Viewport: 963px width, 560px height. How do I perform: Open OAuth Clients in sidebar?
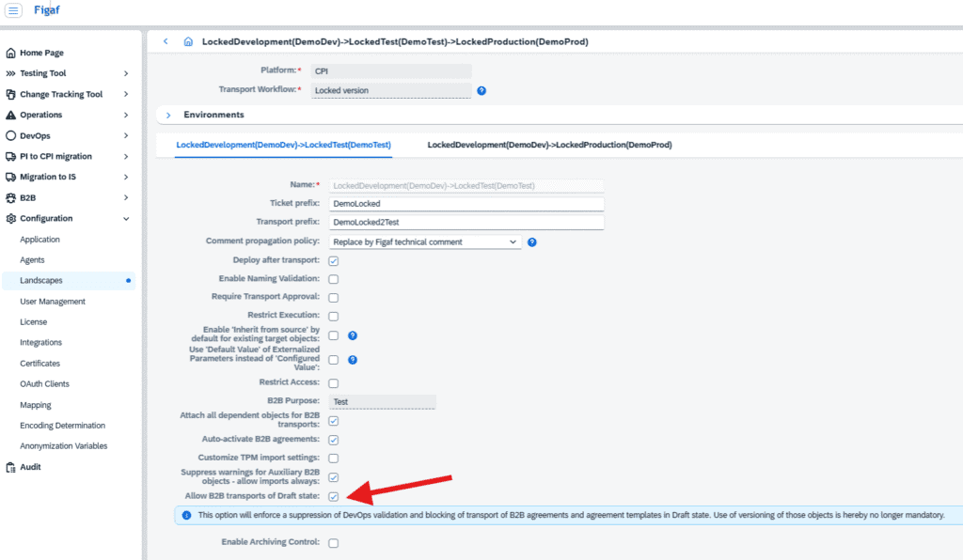(x=45, y=384)
